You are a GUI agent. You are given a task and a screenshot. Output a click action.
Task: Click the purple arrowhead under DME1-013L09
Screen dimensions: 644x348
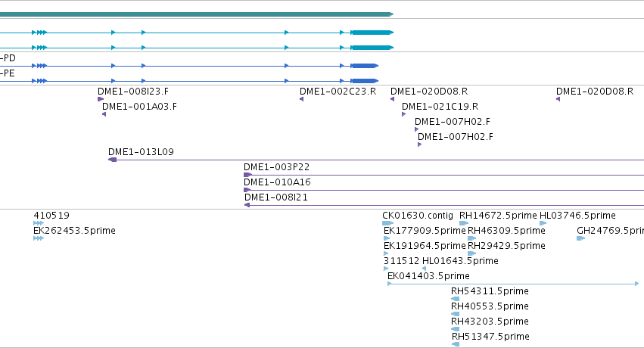113,160
